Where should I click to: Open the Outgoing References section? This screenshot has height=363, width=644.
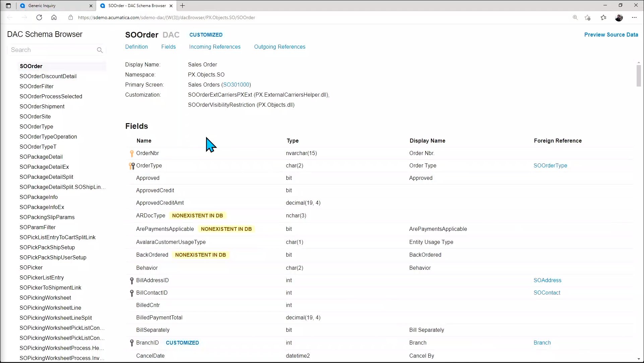tap(279, 47)
